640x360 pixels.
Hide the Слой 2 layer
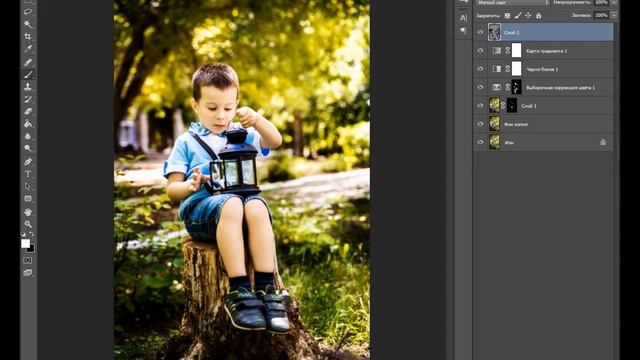[480, 32]
